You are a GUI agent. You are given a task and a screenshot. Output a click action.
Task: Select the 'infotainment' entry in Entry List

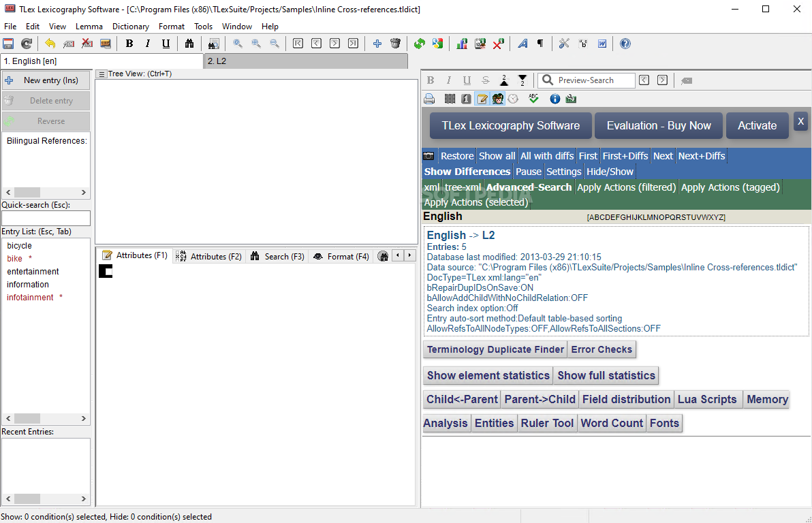coord(30,297)
